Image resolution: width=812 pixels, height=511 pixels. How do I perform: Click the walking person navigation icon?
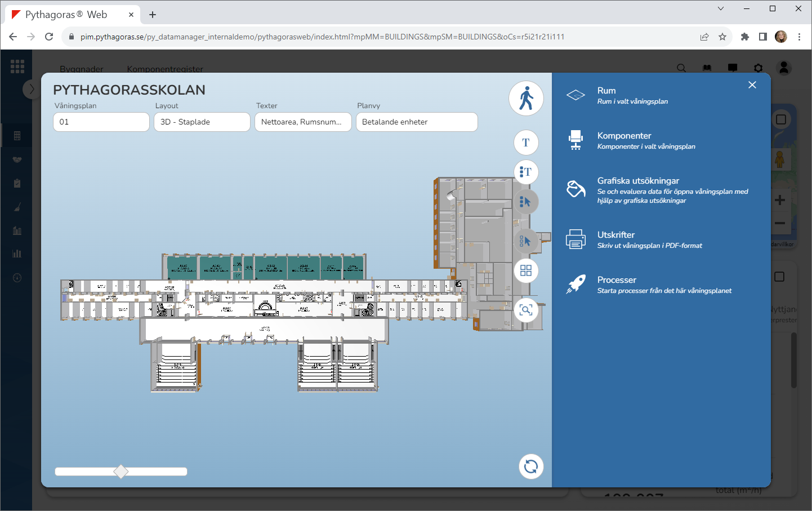click(x=526, y=98)
